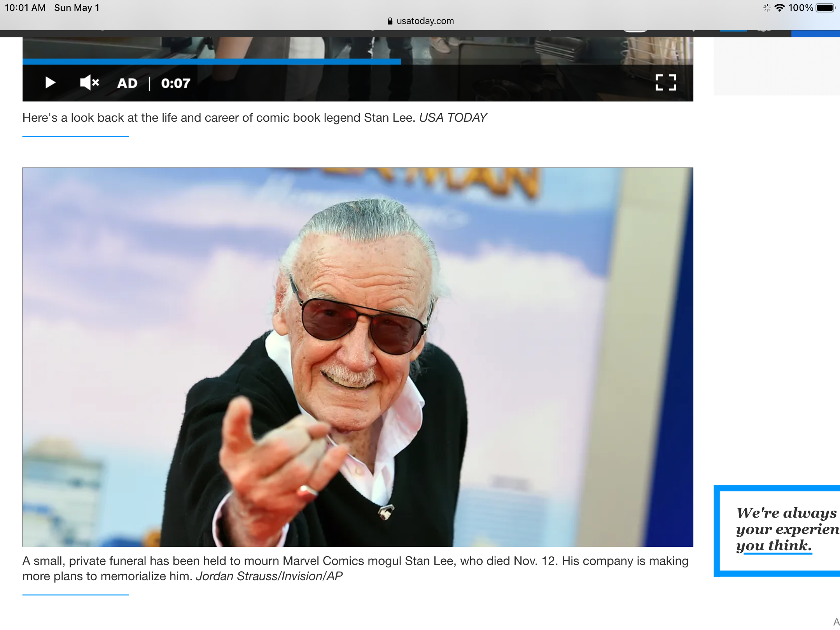Click the 0:07 ad countdown timer

[x=176, y=83]
